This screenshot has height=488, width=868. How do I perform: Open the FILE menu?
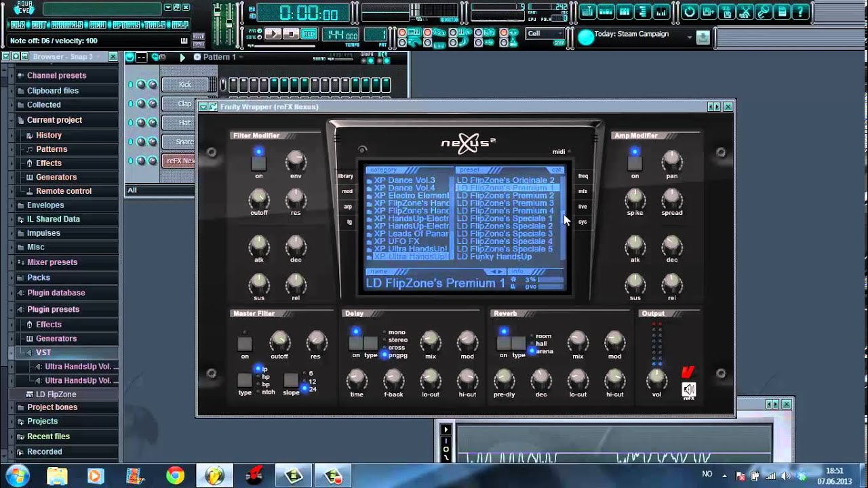point(18,25)
